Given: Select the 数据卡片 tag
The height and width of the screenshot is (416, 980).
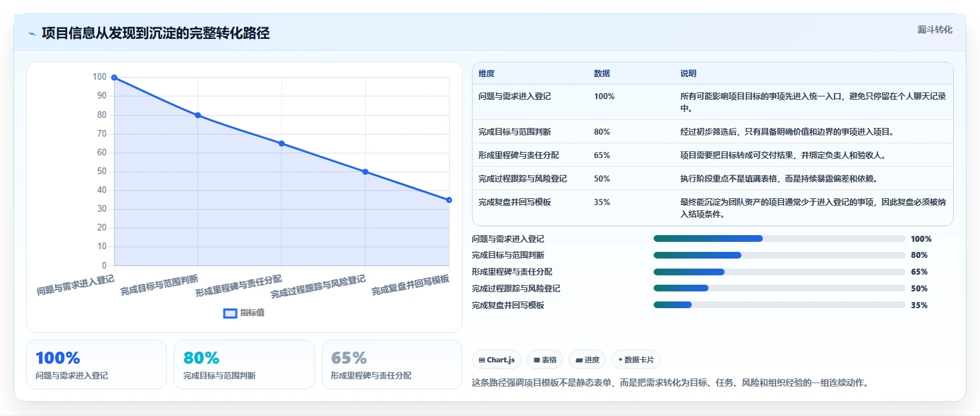Looking at the screenshot, I should [x=636, y=360].
